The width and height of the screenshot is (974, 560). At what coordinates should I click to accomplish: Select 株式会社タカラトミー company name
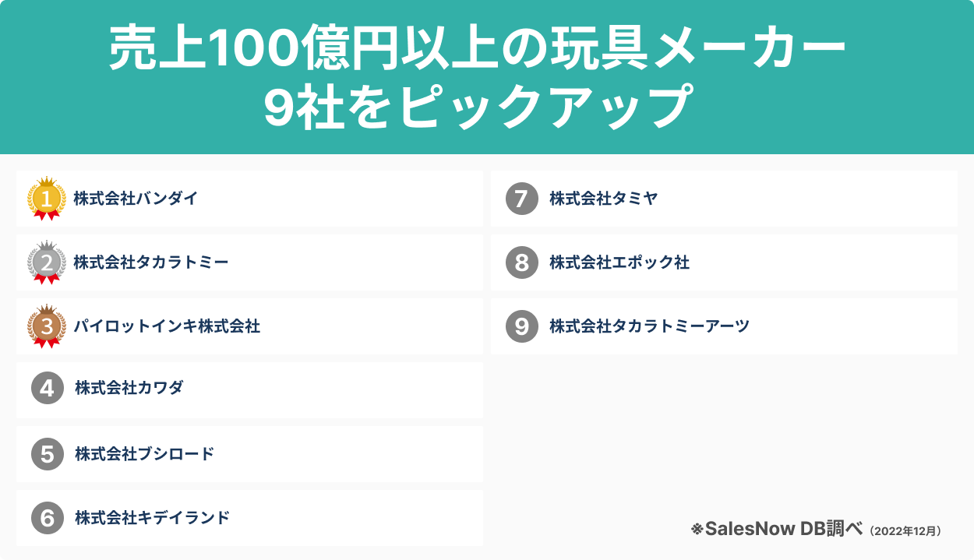tap(151, 262)
